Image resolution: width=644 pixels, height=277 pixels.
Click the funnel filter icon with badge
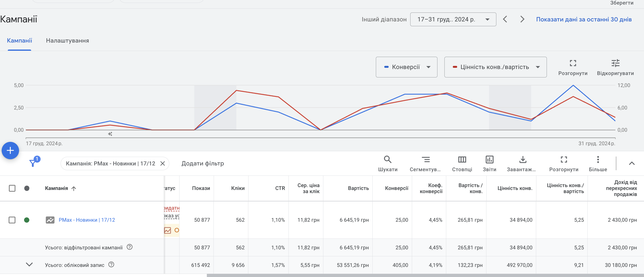(x=33, y=162)
